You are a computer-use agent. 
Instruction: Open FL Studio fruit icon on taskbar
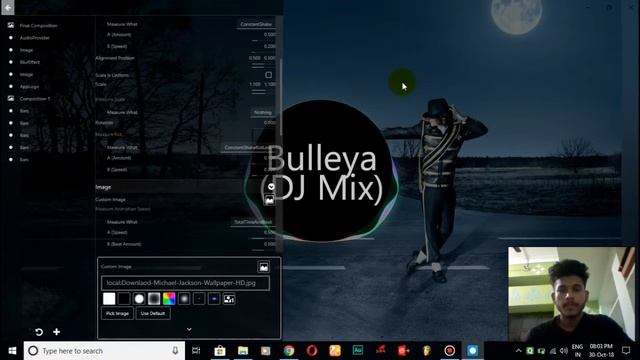coord(427,351)
